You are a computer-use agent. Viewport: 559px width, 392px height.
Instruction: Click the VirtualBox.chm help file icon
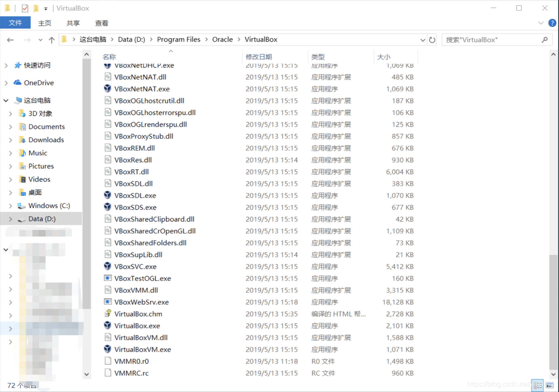coord(108,313)
